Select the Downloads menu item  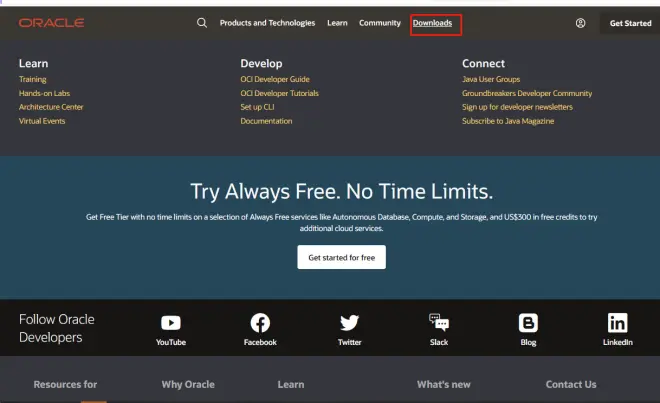pyautogui.click(x=432, y=23)
